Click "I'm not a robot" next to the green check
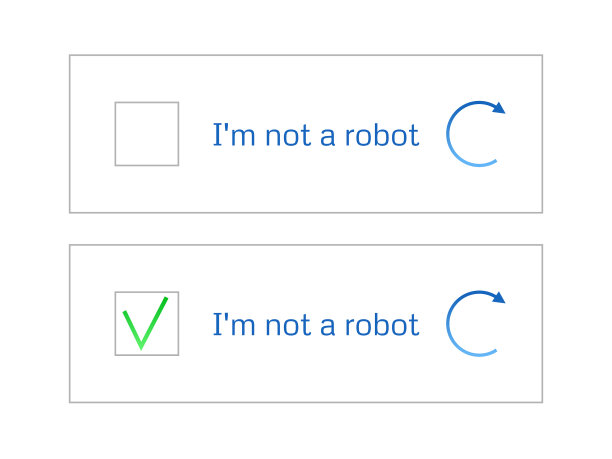 [x=315, y=325]
